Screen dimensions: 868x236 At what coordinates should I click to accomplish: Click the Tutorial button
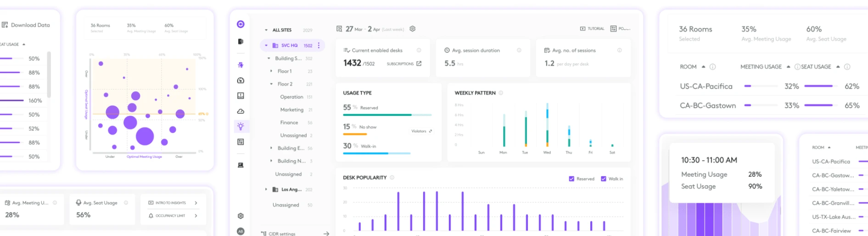tap(592, 29)
